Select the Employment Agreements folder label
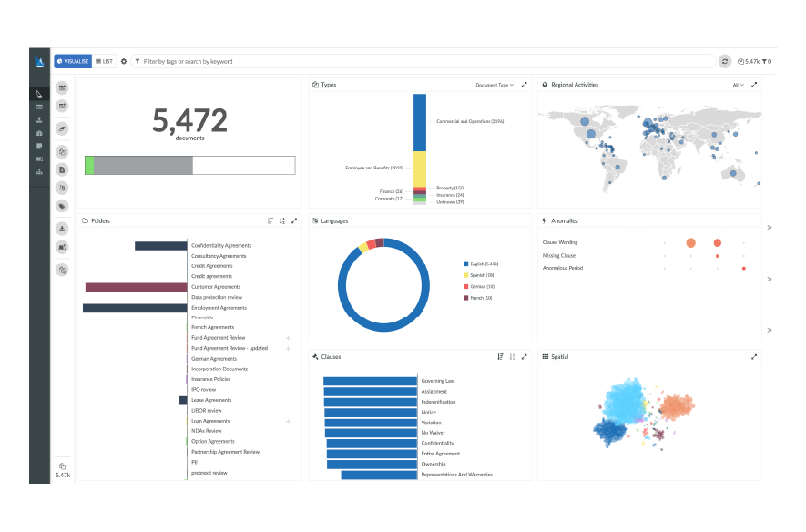 pyautogui.click(x=219, y=308)
